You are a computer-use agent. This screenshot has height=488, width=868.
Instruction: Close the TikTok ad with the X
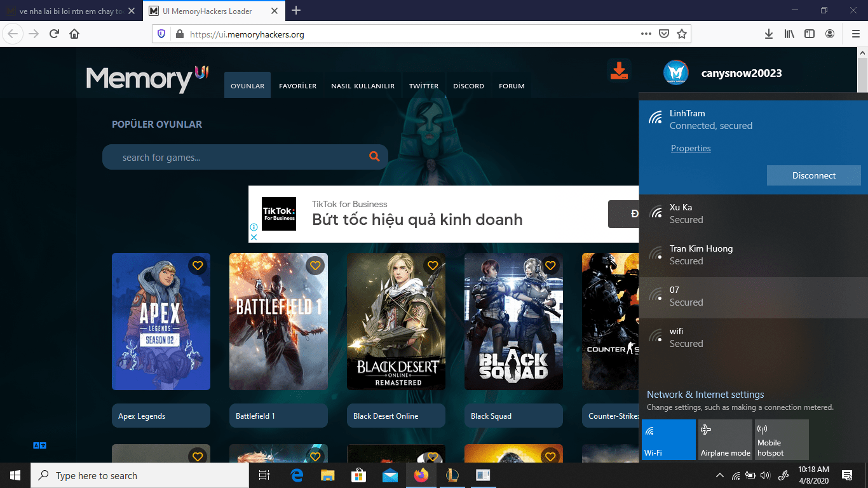click(x=253, y=237)
